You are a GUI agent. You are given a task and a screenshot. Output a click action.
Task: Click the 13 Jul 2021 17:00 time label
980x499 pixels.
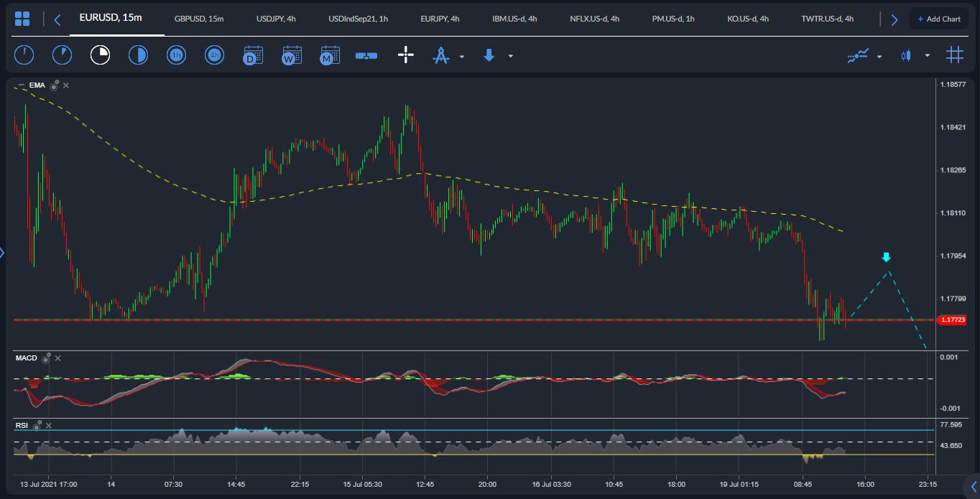tap(49, 484)
